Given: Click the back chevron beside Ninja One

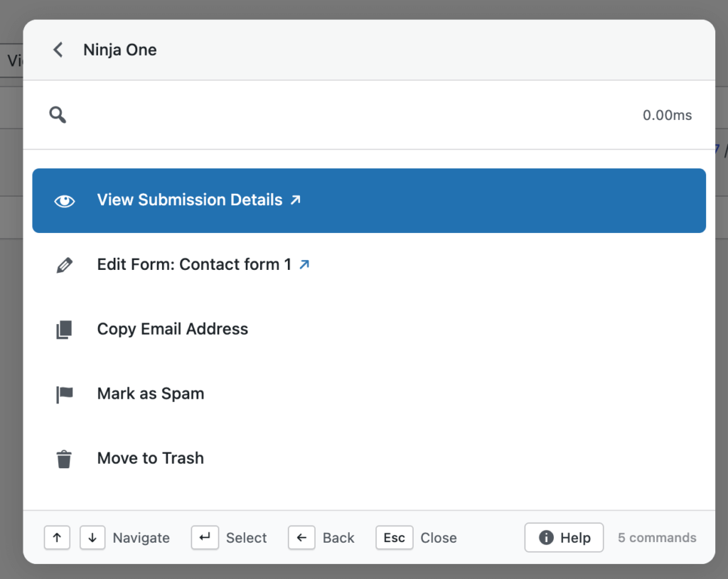Looking at the screenshot, I should [x=58, y=50].
